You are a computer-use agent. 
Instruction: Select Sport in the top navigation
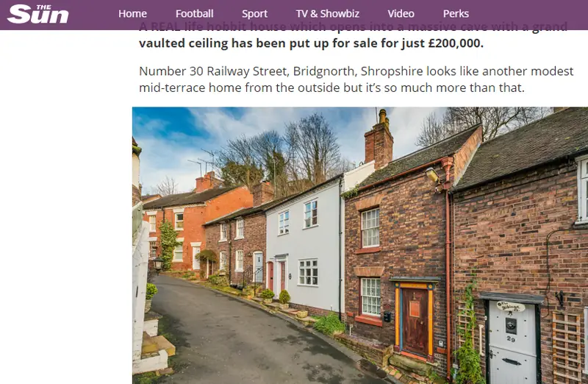[254, 14]
